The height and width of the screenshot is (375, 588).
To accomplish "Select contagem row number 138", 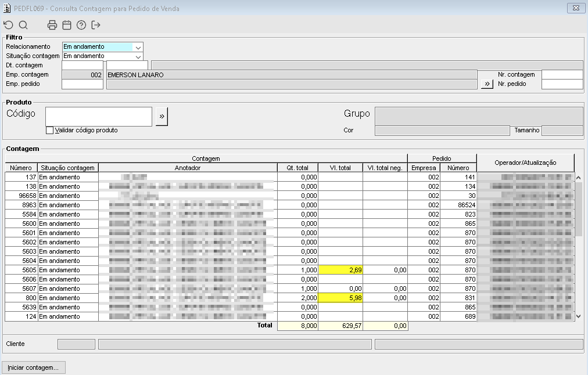I will (289, 186).
